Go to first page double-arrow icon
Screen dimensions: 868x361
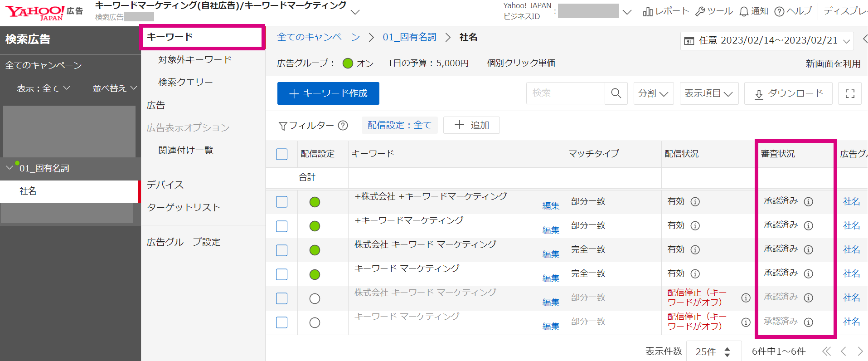pos(827,351)
